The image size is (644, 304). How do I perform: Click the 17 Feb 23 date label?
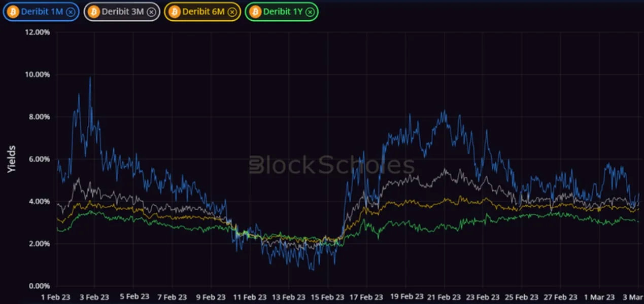pyautogui.click(x=366, y=297)
